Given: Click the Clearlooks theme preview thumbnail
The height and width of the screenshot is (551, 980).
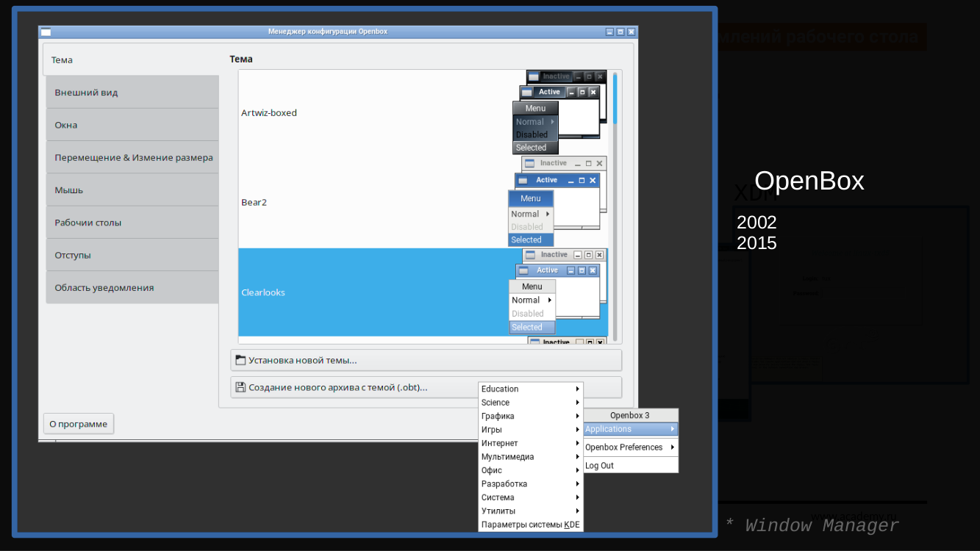Looking at the screenshot, I should 559,292.
